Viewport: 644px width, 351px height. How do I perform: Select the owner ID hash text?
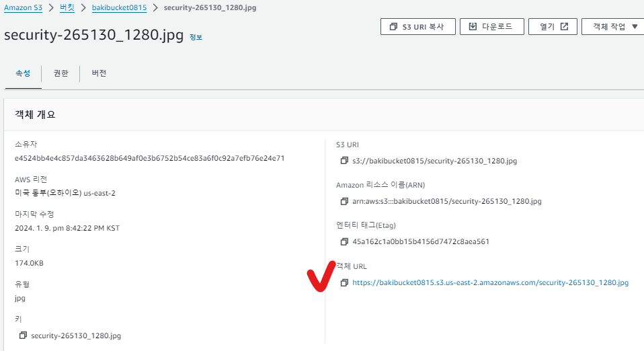click(x=149, y=158)
